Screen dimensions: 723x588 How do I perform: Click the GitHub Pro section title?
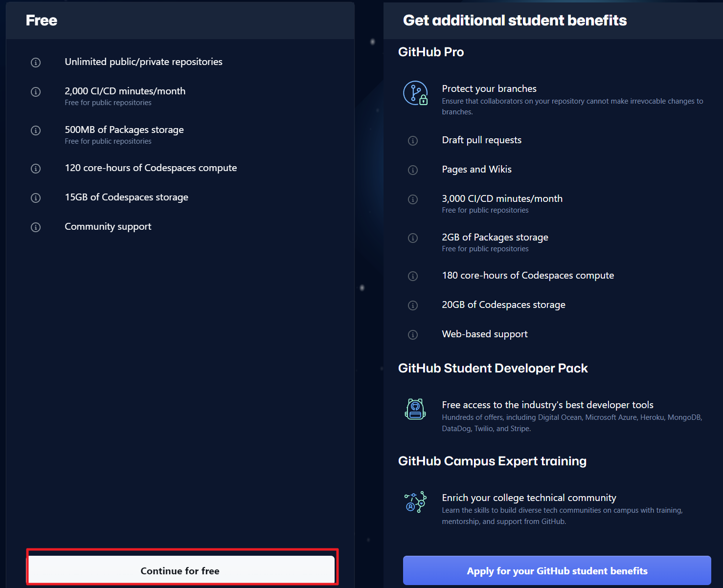click(431, 52)
